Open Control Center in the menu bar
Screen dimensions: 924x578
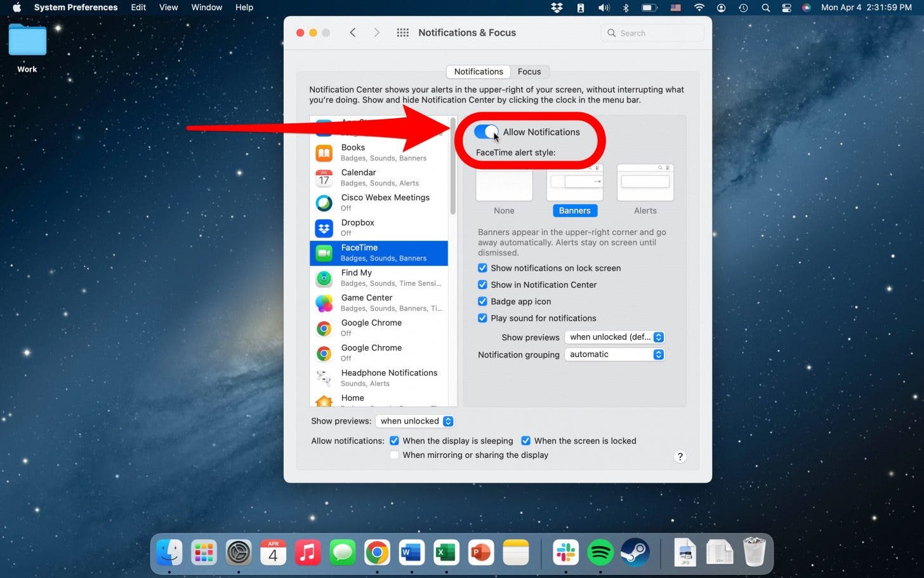(x=786, y=8)
